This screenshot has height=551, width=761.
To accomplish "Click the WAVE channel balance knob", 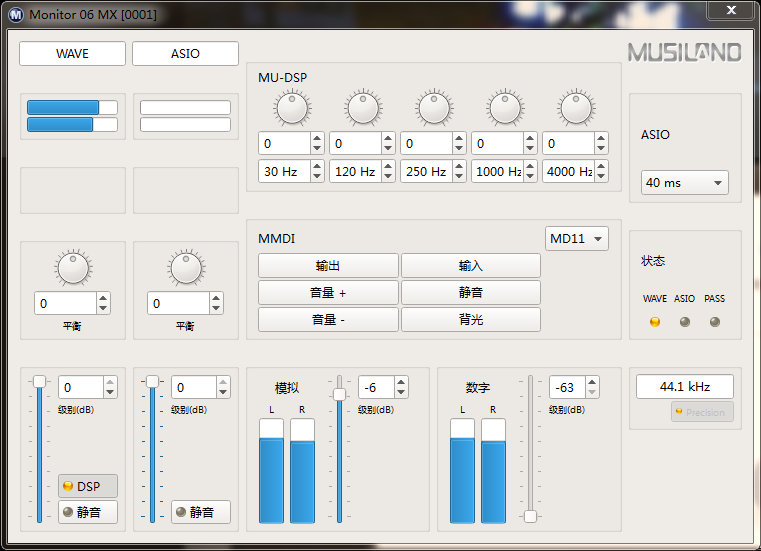I will coord(72,268).
